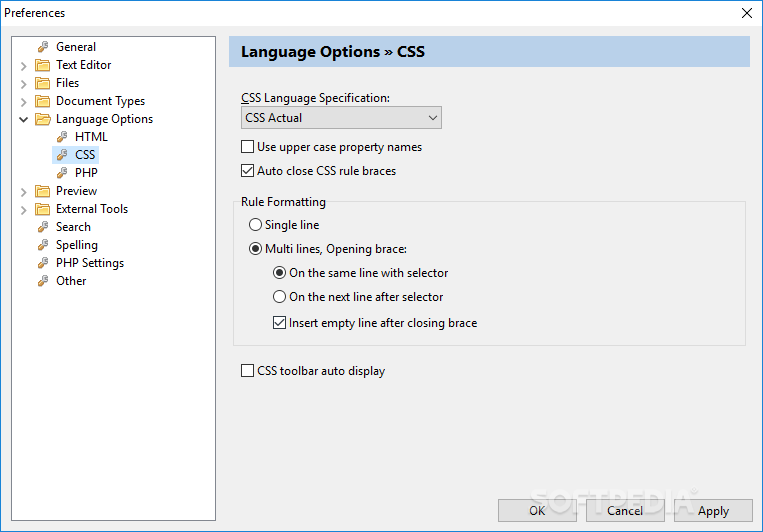The height and width of the screenshot is (532, 763).
Task: Select HTML under Language Options
Action: pyautogui.click(x=91, y=137)
